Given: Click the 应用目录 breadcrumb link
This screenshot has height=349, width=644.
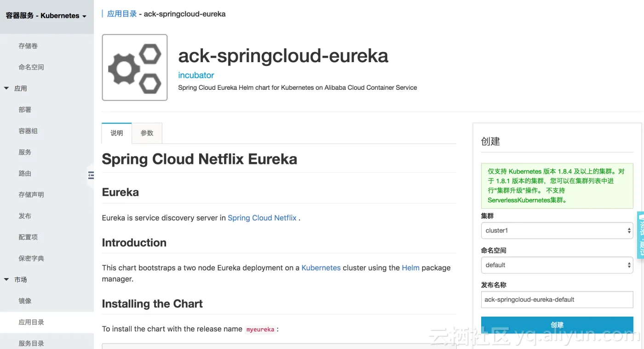Looking at the screenshot, I should click(x=122, y=14).
